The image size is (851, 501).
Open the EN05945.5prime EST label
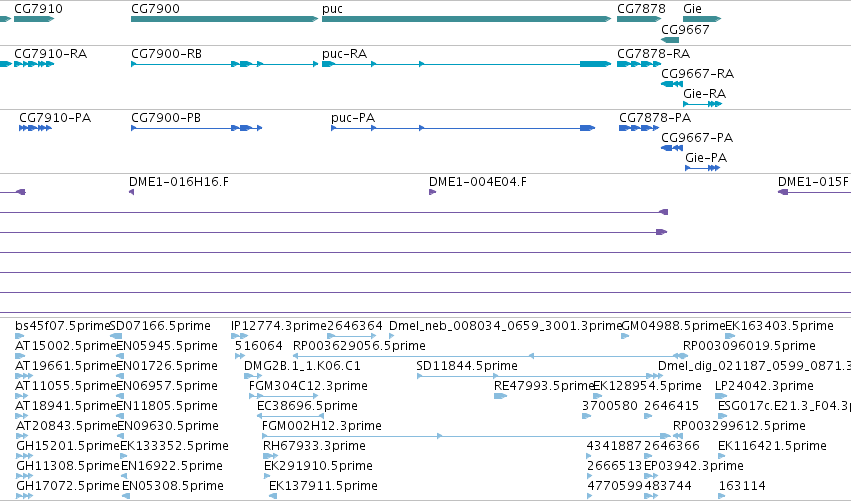[x=167, y=346]
